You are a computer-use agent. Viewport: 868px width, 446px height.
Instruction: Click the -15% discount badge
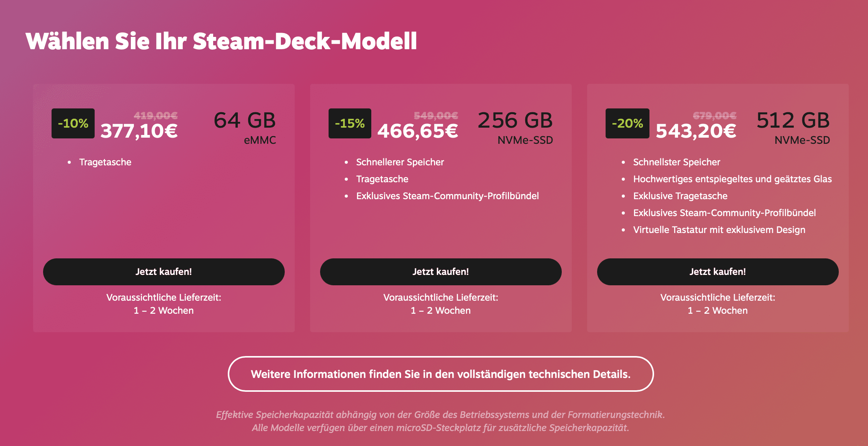pyautogui.click(x=350, y=123)
